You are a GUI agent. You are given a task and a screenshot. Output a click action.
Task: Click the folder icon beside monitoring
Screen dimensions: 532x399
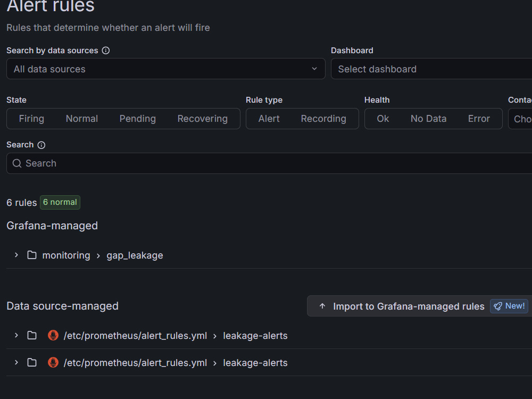32,255
